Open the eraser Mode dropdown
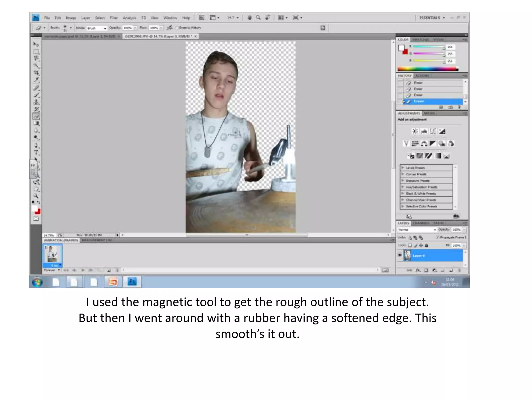The width and height of the screenshot is (532, 399). point(97,28)
